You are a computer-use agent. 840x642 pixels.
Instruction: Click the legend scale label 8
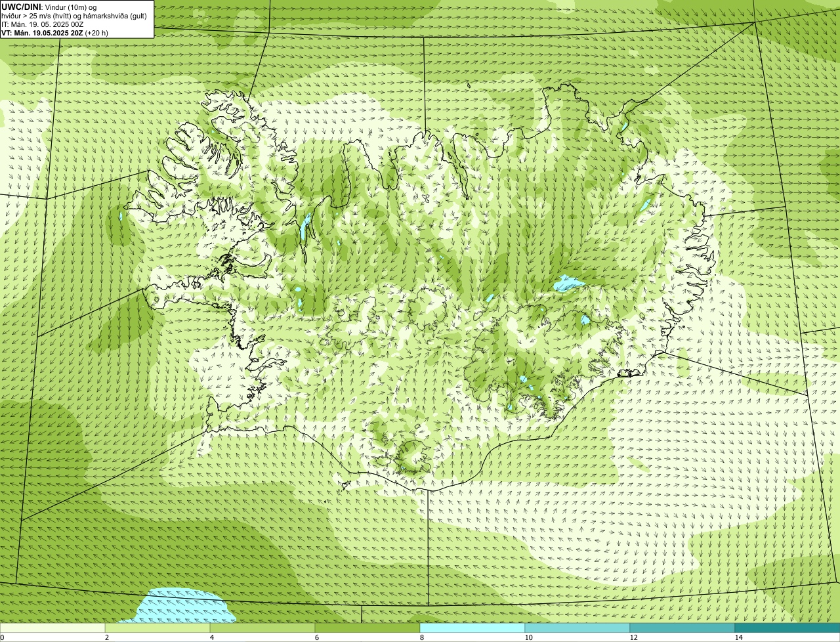[x=421, y=637]
